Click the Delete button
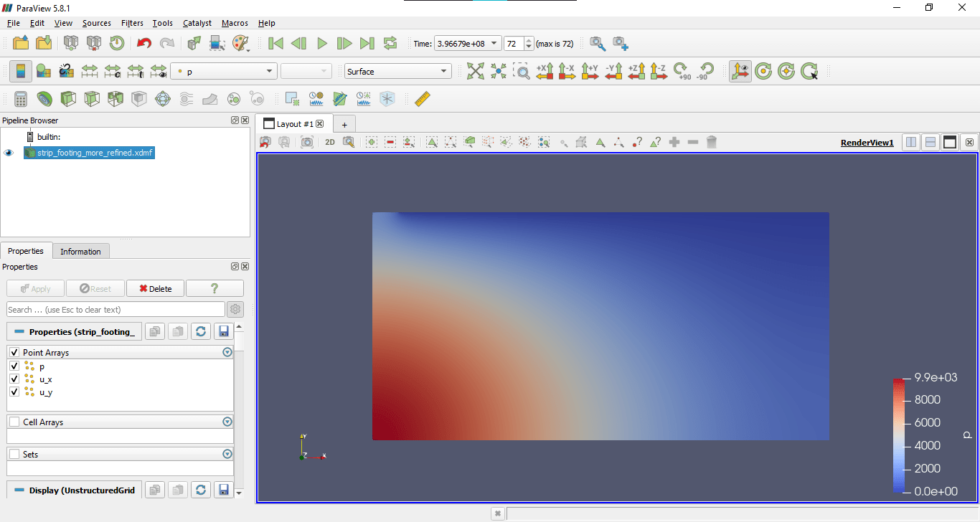The height and width of the screenshot is (522, 980). [155, 288]
